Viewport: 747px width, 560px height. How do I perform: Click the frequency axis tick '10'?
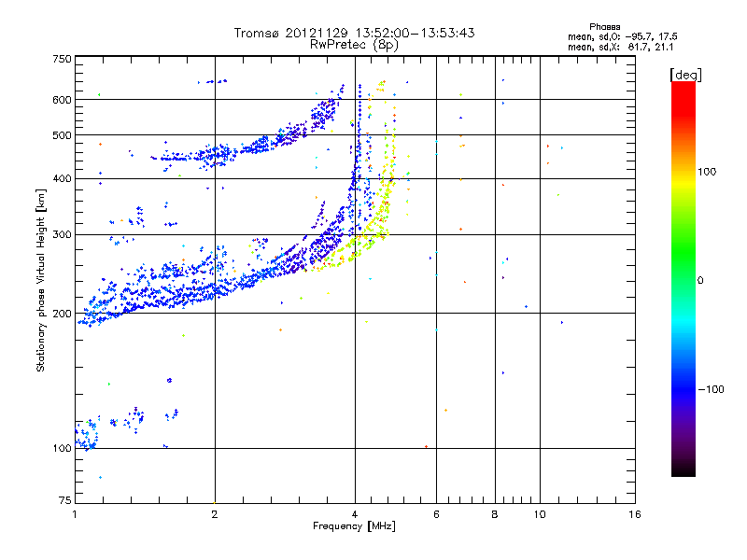pos(540,514)
